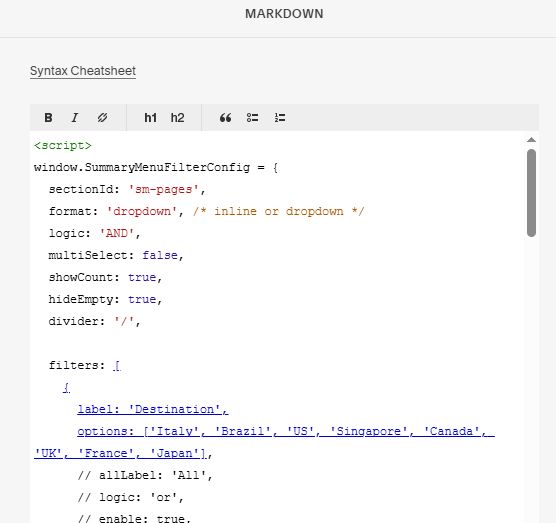Click the editor scrollbar thumb
The image size is (556, 523).
tap(531, 193)
